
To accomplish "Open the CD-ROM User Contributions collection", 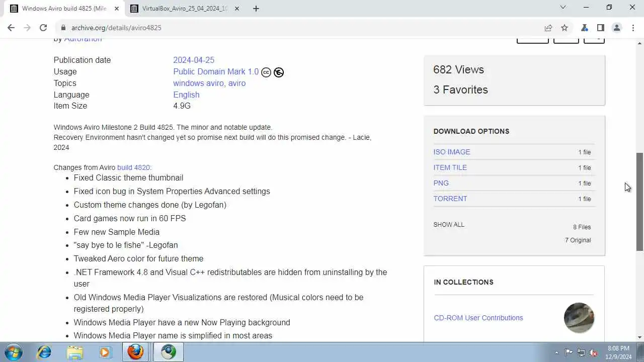I will [478, 318].
